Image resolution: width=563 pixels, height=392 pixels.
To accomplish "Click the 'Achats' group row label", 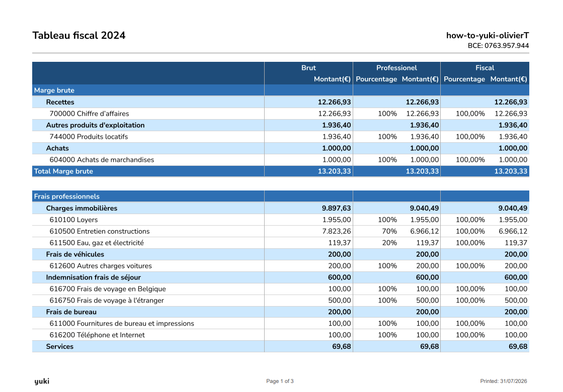I will tap(57, 148).
